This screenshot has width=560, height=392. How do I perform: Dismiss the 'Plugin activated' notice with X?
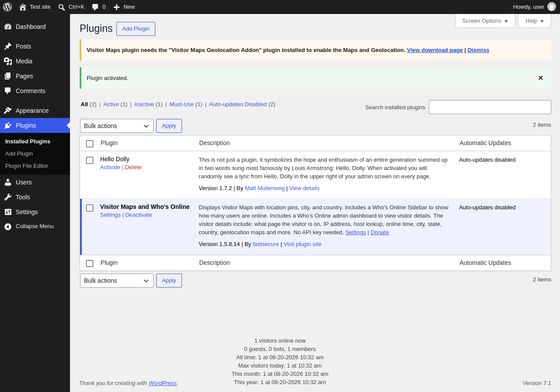541,78
